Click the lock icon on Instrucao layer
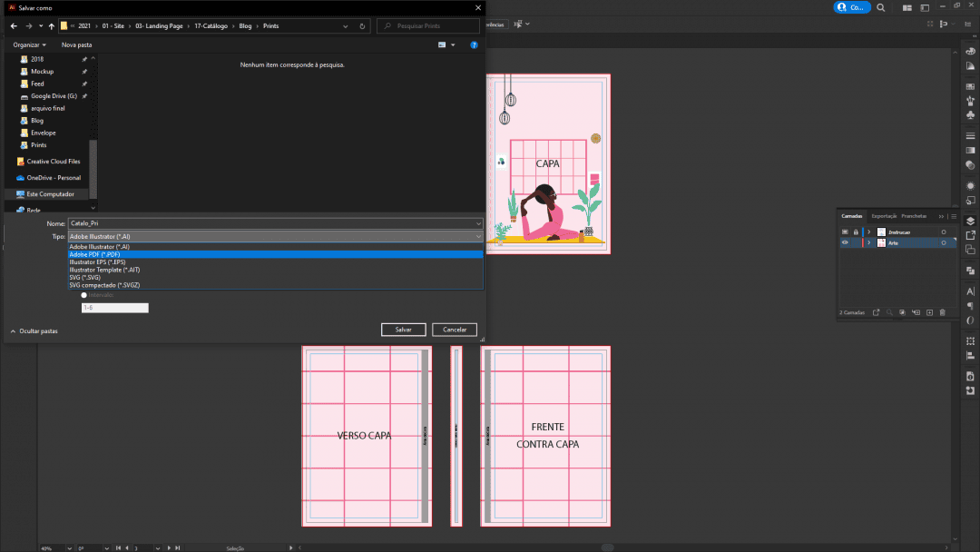The image size is (980, 552). click(855, 232)
